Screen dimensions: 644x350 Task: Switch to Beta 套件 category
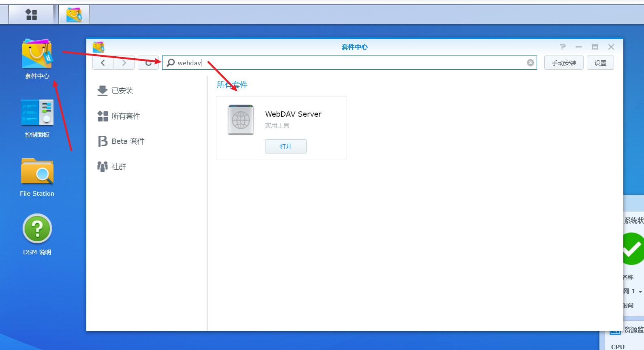point(128,141)
